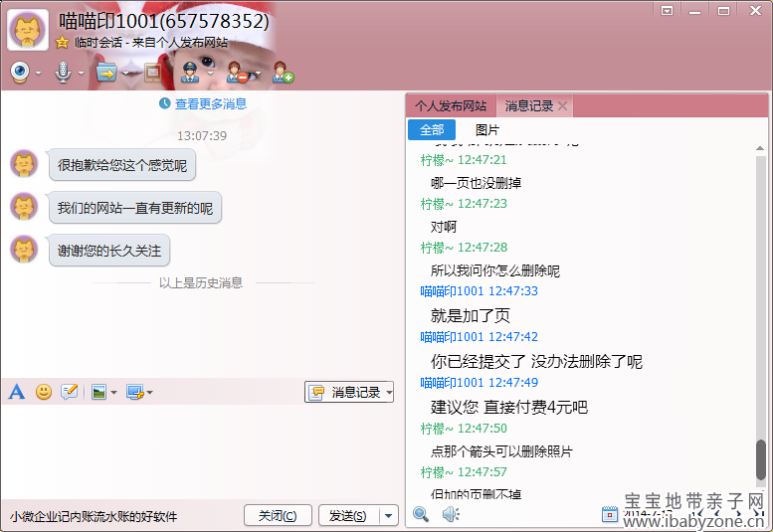Open the ad link 小微企业记内账流水账的好软件
Screen dimensions: 773x532
click(x=94, y=517)
